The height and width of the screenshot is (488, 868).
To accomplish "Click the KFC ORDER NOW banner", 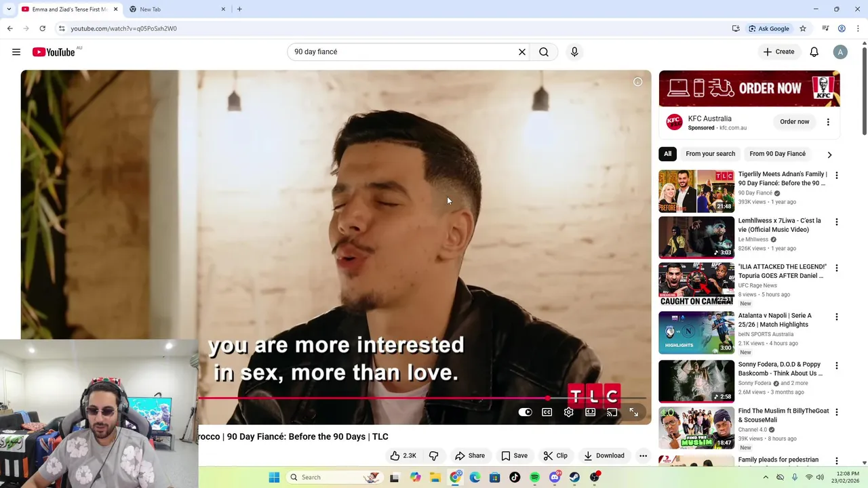I will pos(749,88).
